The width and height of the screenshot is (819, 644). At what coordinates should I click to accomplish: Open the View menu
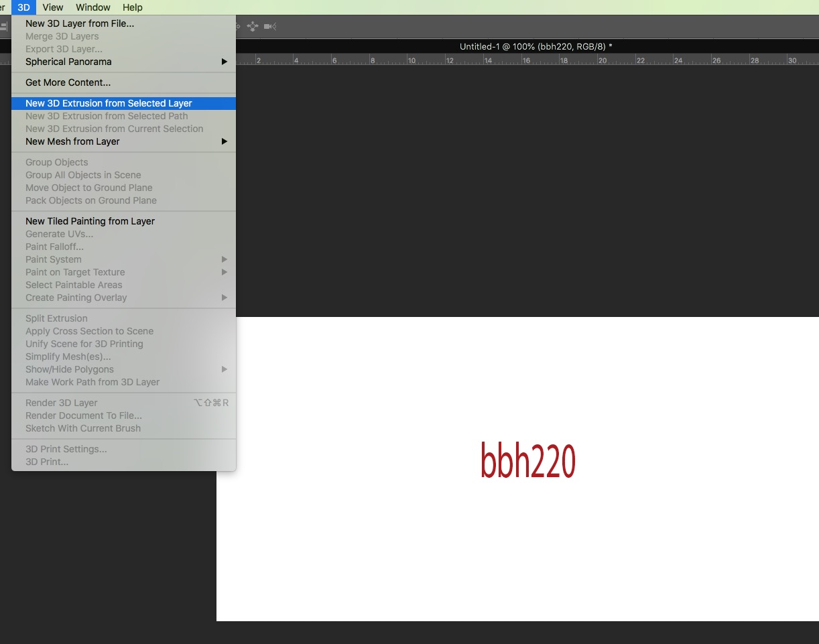pyautogui.click(x=52, y=7)
